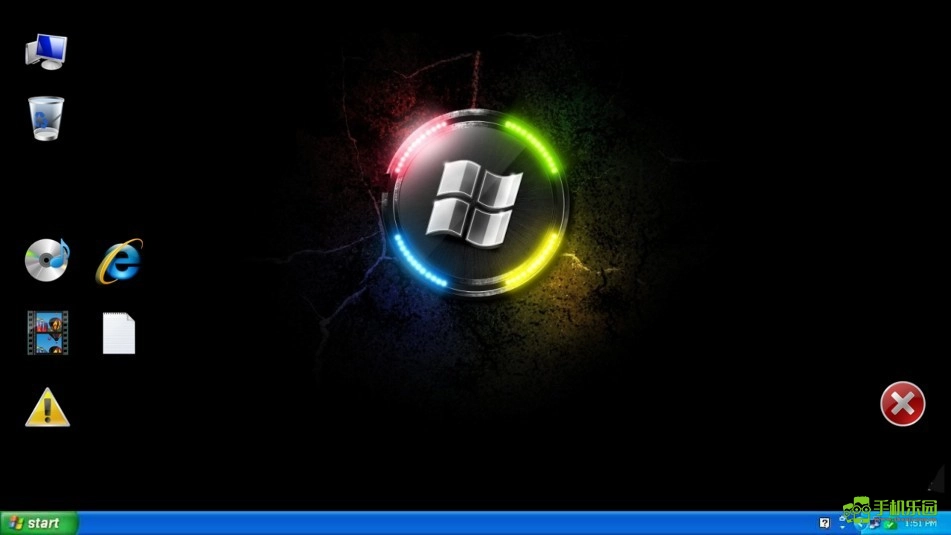The image size is (951, 535).
Task: Launch Internet Explorer from the desktop
Action: click(119, 262)
